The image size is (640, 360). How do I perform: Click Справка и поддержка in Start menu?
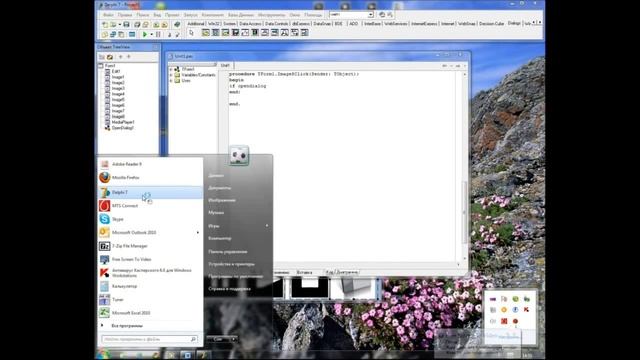229,289
